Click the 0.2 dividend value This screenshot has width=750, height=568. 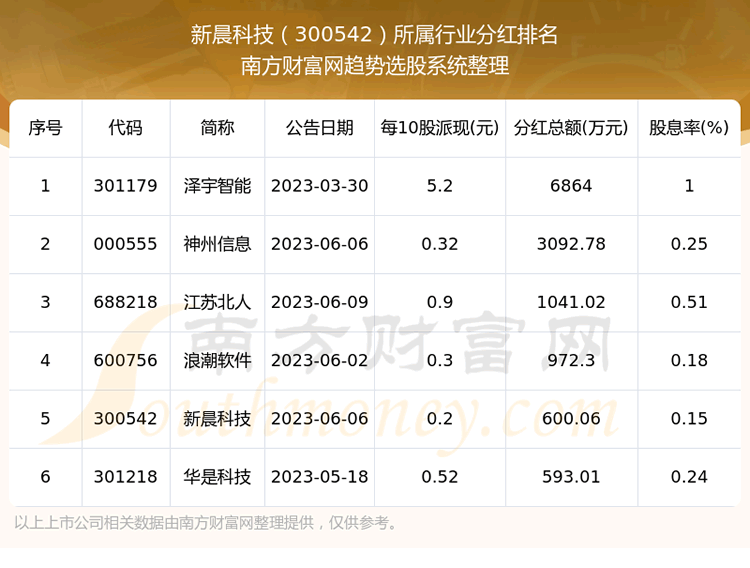click(440, 419)
